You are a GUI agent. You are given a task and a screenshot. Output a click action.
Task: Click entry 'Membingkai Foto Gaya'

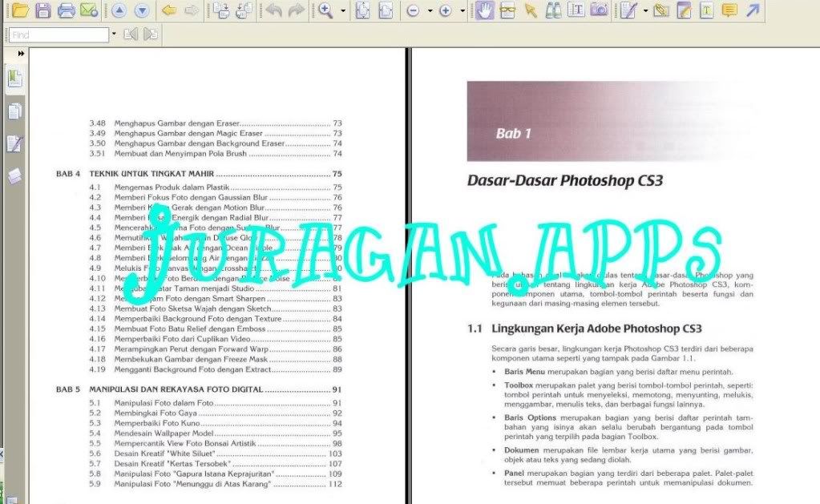[156, 413]
